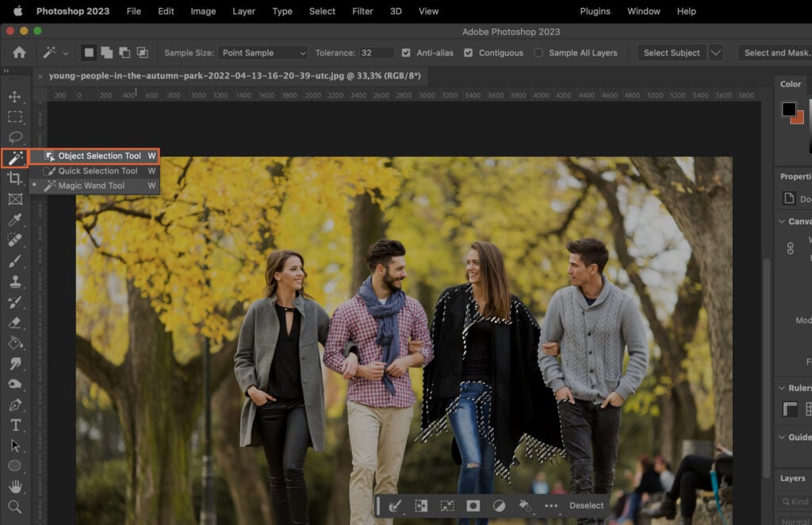Disable the Anti-alias checkbox
The image size is (812, 525).
(408, 52)
